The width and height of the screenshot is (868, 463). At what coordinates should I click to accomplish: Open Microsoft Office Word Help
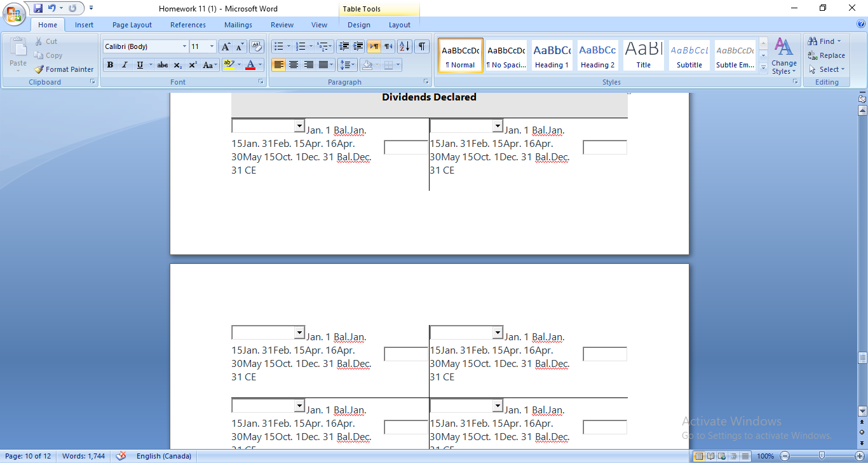[x=861, y=24]
